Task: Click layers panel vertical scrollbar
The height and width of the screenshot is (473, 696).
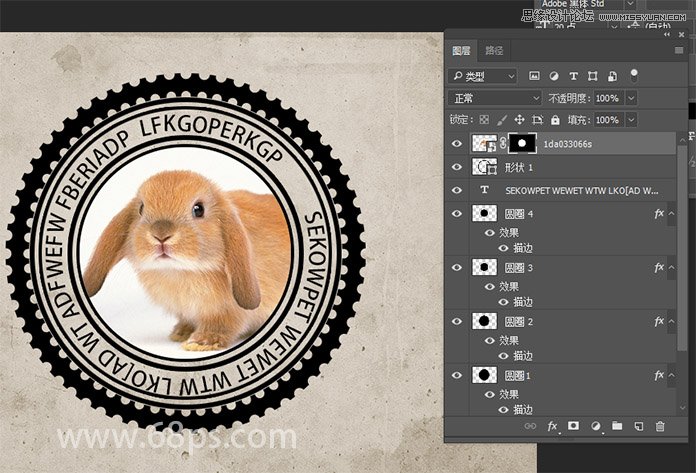Action: [683, 248]
